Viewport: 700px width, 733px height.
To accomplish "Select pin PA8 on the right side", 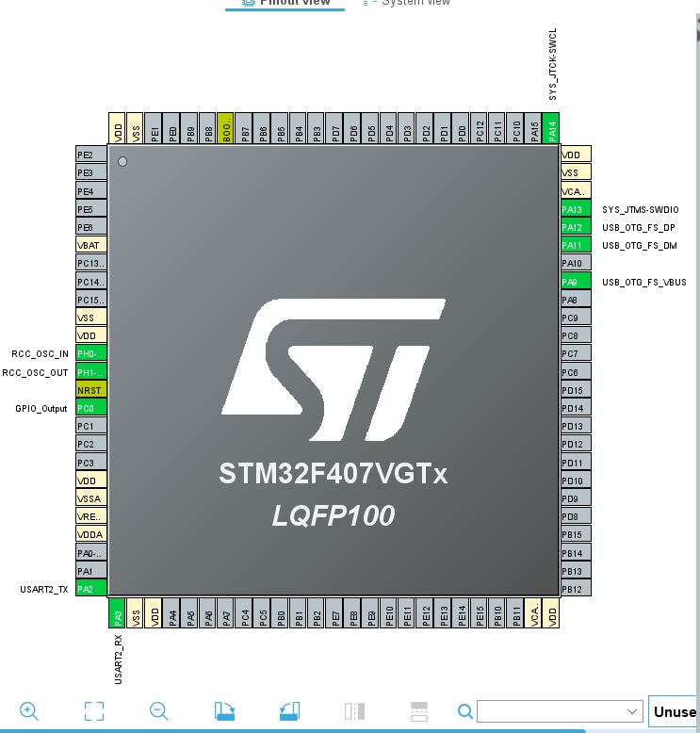I will pos(576,300).
